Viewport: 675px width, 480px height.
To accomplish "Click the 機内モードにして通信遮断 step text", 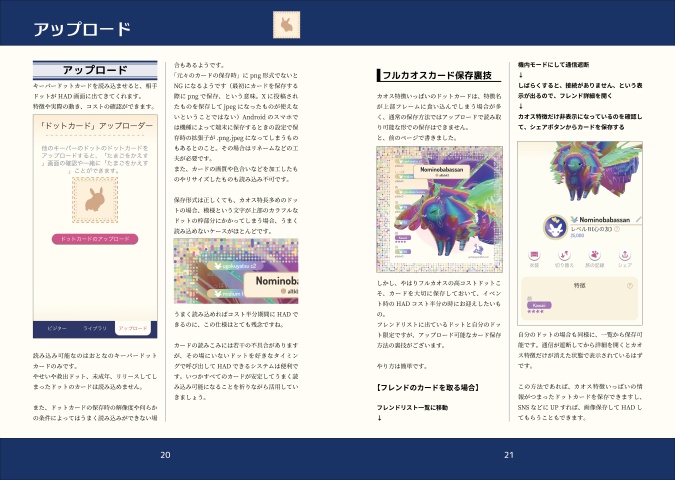I will (x=554, y=65).
